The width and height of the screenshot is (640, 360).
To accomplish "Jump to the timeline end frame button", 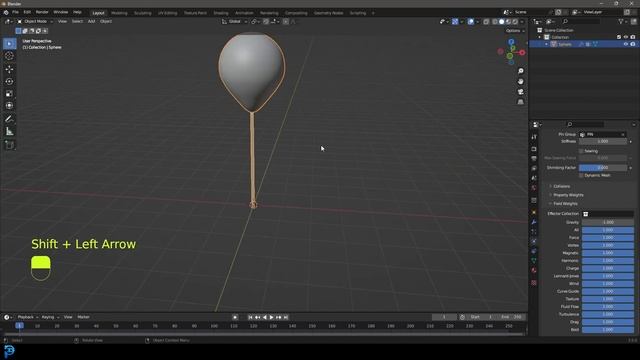I will [x=286, y=317].
